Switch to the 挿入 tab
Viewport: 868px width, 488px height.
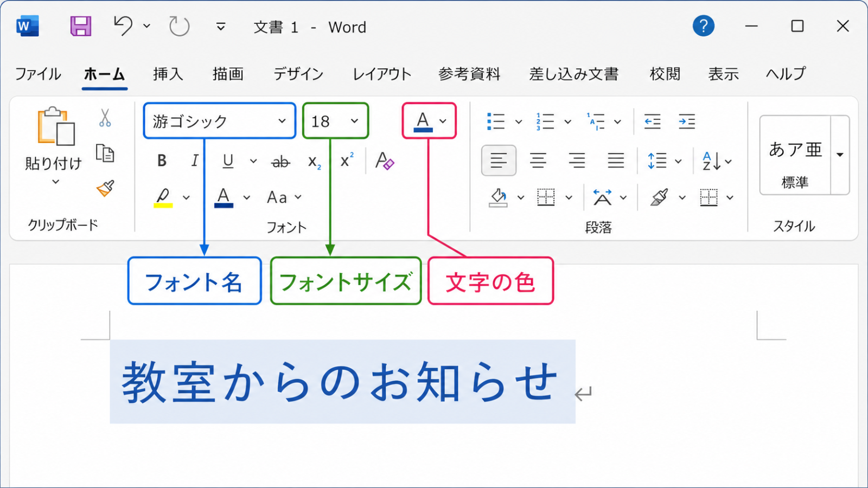coord(168,74)
